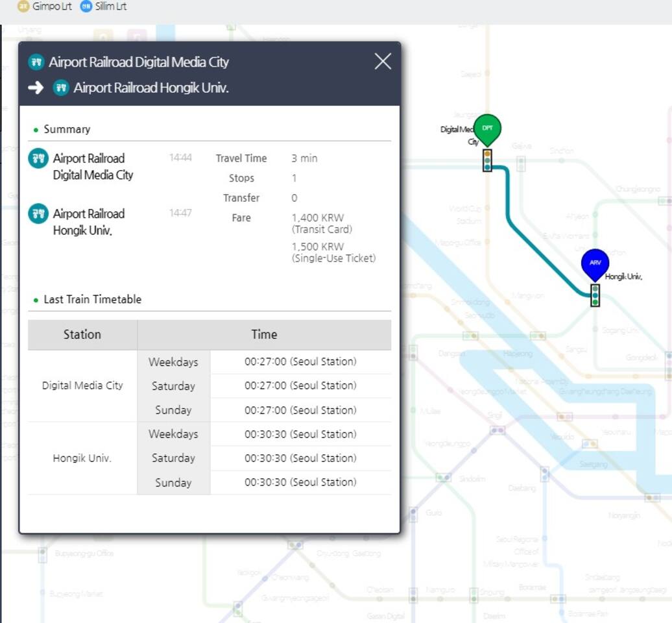672x623 pixels.
Task: Click the Time column header
Action: tap(264, 335)
